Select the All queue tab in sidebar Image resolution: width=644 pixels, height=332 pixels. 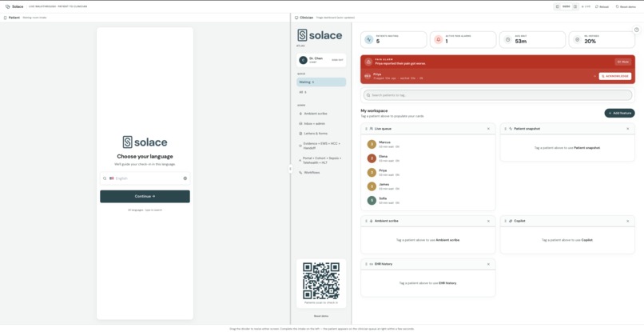coord(321,92)
